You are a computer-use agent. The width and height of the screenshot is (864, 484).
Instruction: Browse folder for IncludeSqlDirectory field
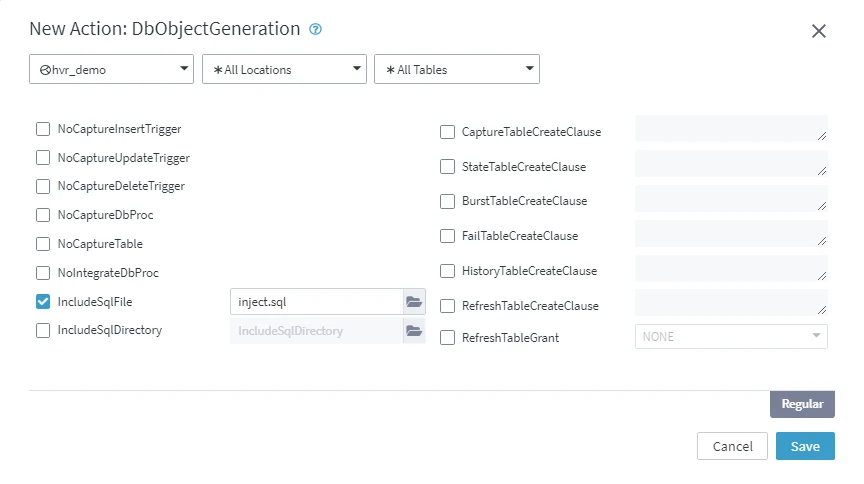414,331
